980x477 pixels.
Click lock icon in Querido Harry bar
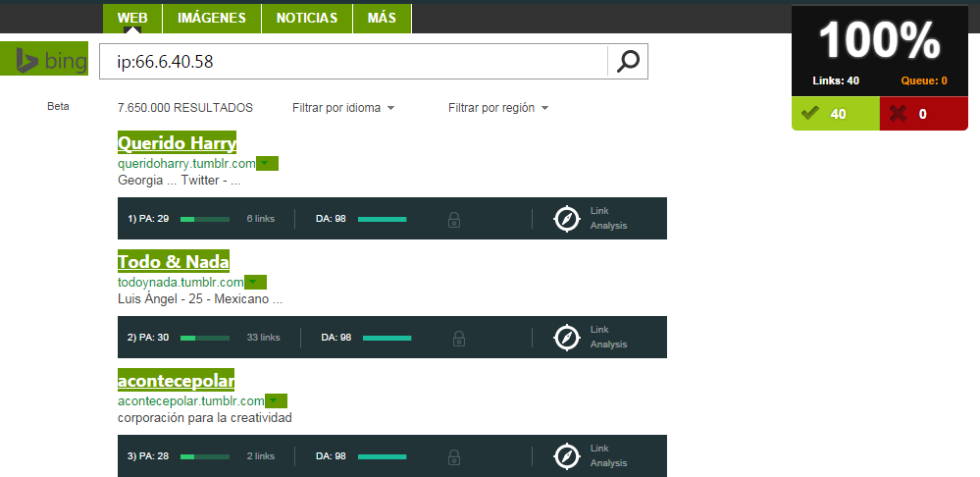(x=454, y=220)
